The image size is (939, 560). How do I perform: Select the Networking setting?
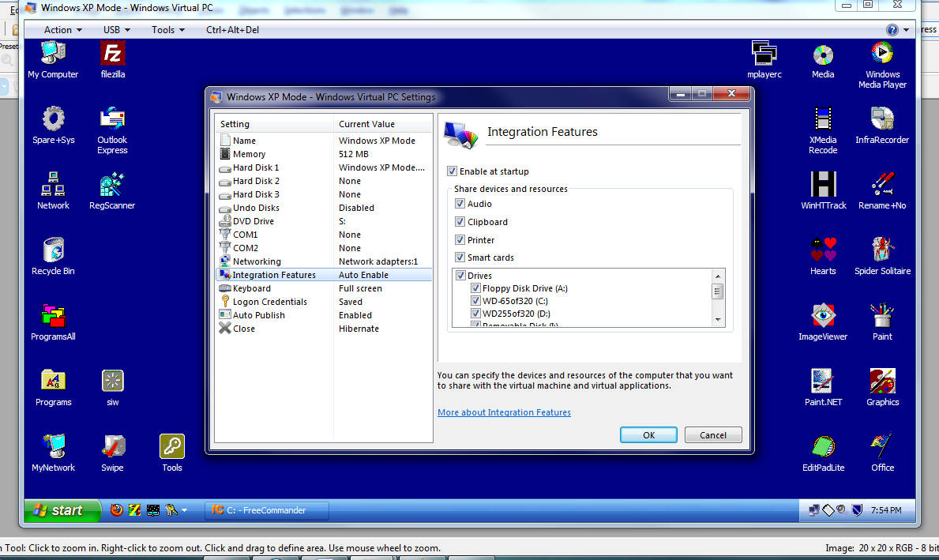pyautogui.click(x=323, y=261)
